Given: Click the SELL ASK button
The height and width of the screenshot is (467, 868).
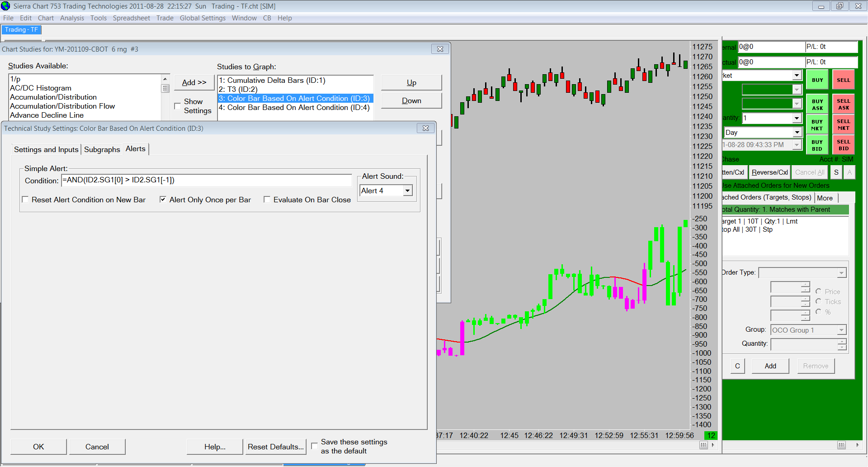Looking at the screenshot, I should [x=843, y=105].
